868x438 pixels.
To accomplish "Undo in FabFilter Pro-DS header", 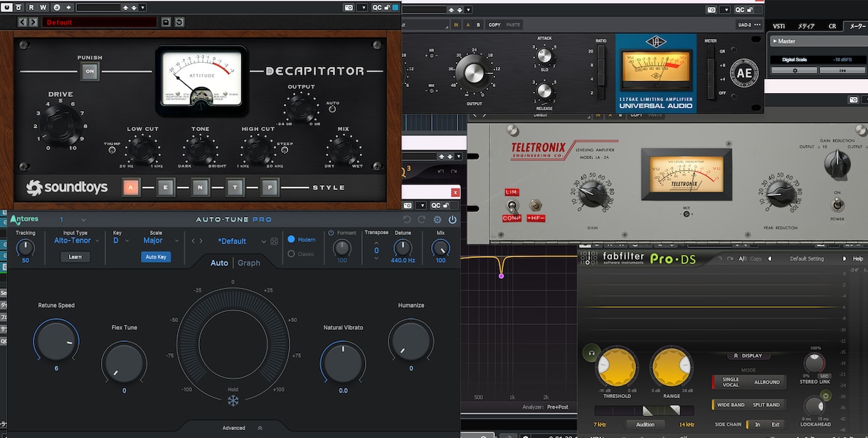I will tap(719, 259).
